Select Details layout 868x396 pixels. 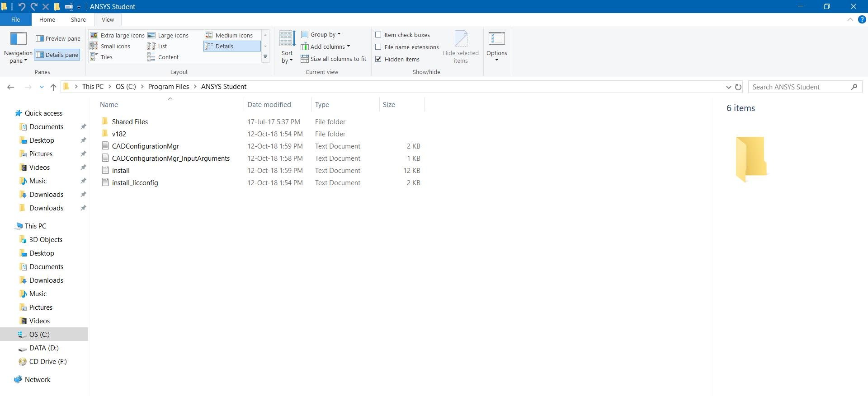[x=232, y=46]
